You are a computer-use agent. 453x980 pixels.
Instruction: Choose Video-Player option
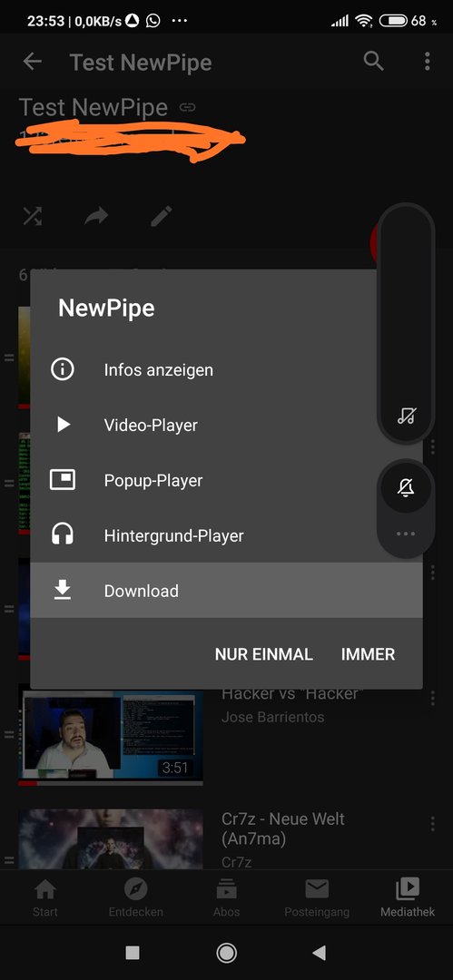(x=227, y=425)
